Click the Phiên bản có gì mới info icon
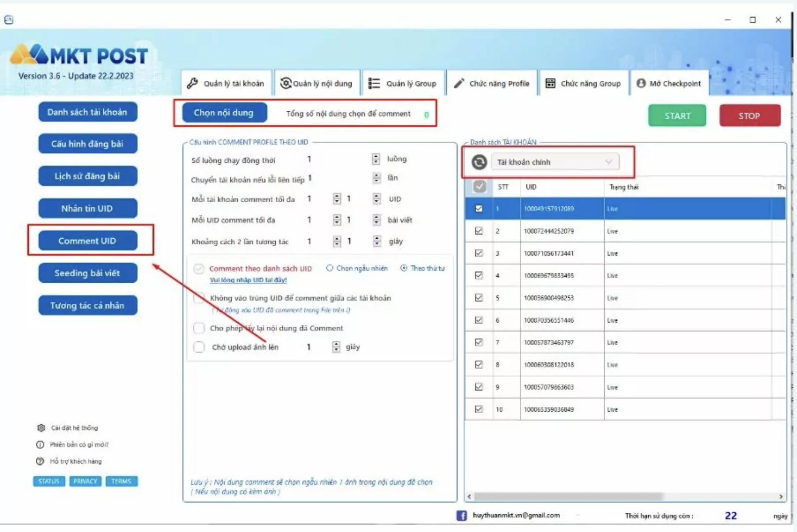 pos(40,445)
